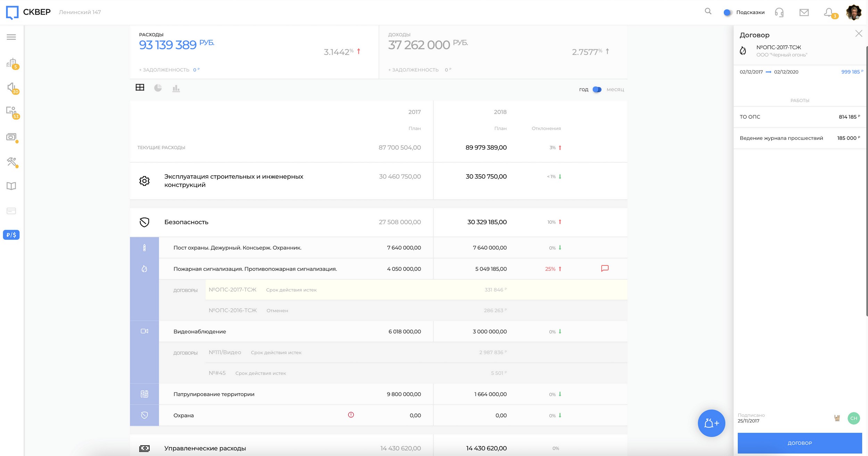Screen dimensions: 868x456
Task: Switch the ₽/$ currency toggle
Action: coord(11,235)
